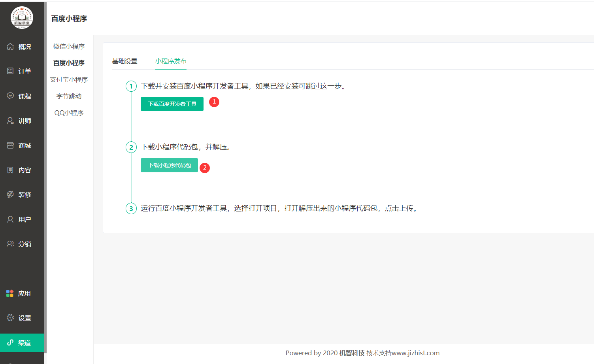Click the Powered by 2020 footer text
The height and width of the screenshot is (364, 594).
pos(311,353)
